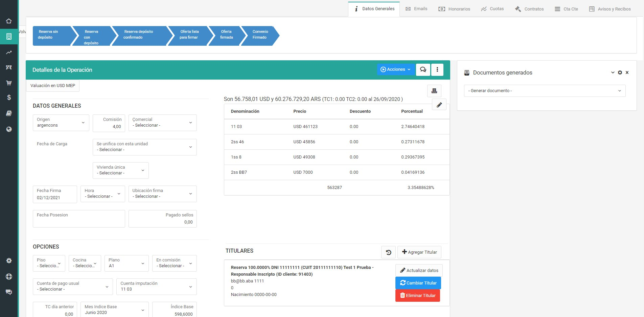Open Origen dropdown
The width and height of the screenshot is (644, 317).
[x=61, y=123]
